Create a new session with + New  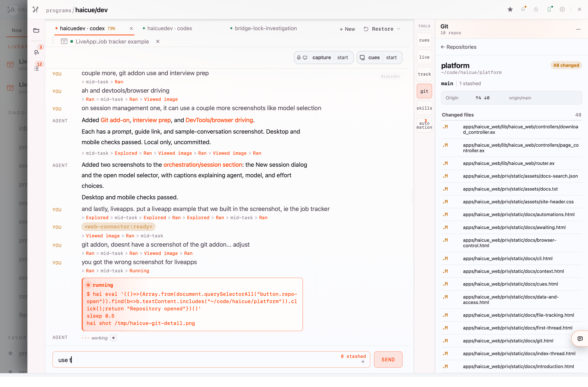pyautogui.click(x=347, y=29)
